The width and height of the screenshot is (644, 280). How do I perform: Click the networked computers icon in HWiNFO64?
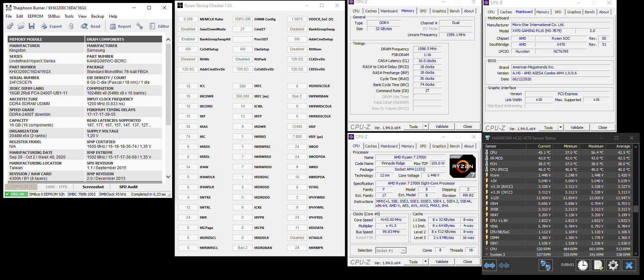(545, 265)
